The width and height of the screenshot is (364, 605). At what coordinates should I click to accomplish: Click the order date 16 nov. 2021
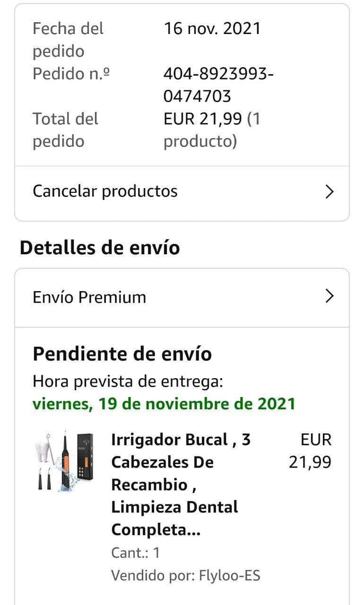(212, 29)
